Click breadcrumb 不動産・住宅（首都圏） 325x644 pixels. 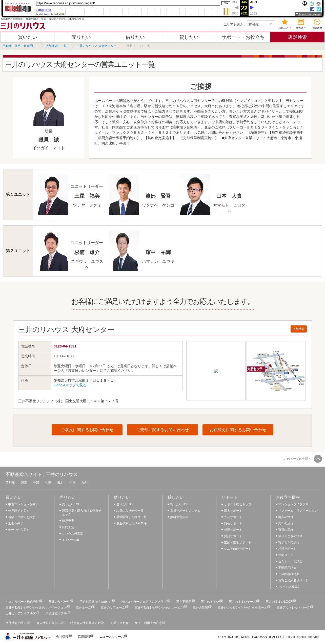pos(19,46)
